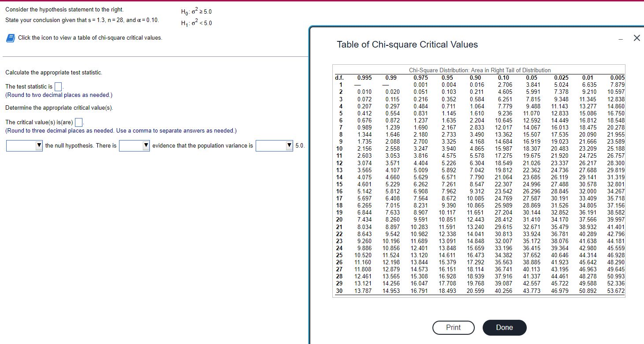Click the test statistic answer box
The width and height of the screenshot is (644, 344).
(57, 86)
